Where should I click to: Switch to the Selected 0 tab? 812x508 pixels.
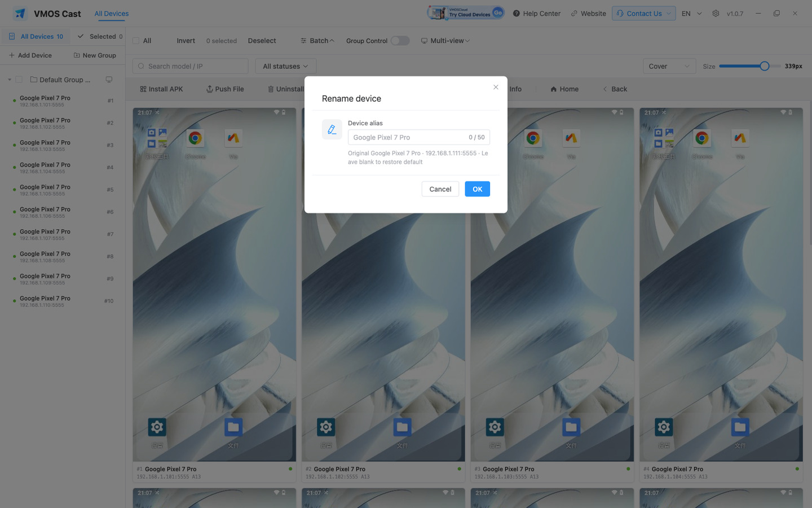[100, 37]
